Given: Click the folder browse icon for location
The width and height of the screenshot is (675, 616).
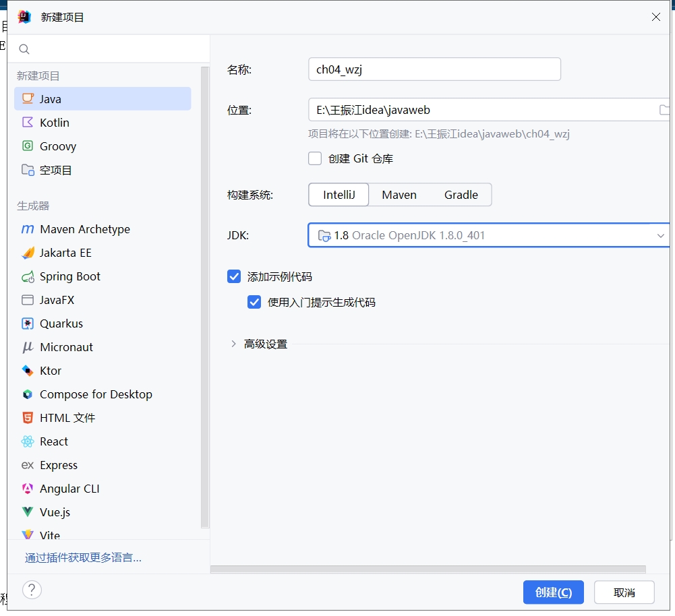Looking at the screenshot, I should pos(664,110).
